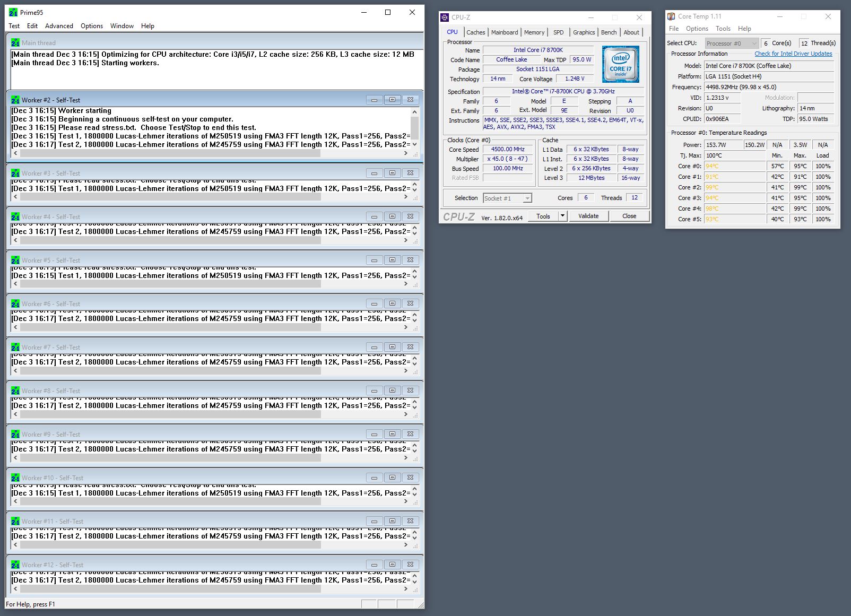The width and height of the screenshot is (851, 616).
Task: Open Prime95 Options menu
Action: point(92,26)
